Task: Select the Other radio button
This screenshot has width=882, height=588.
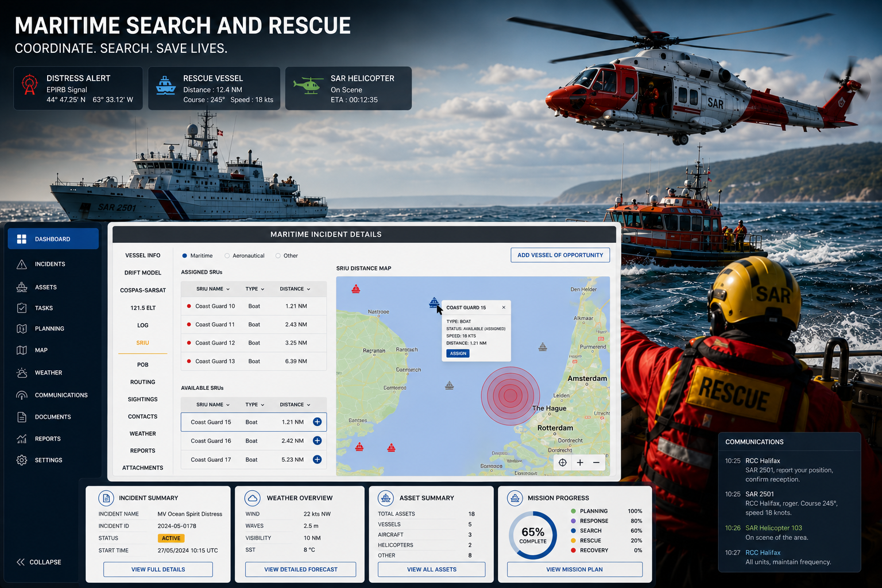Action: tap(278, 256)
